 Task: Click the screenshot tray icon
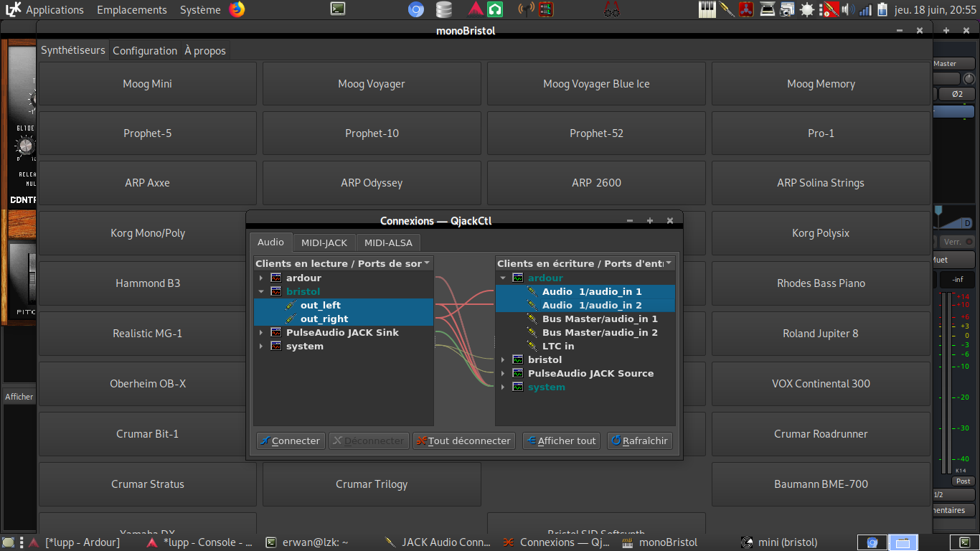point(787,9)
